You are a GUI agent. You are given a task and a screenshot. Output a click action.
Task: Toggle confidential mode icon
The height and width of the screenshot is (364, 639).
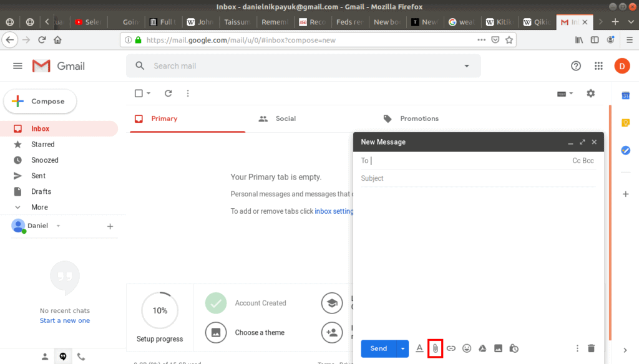514,348
